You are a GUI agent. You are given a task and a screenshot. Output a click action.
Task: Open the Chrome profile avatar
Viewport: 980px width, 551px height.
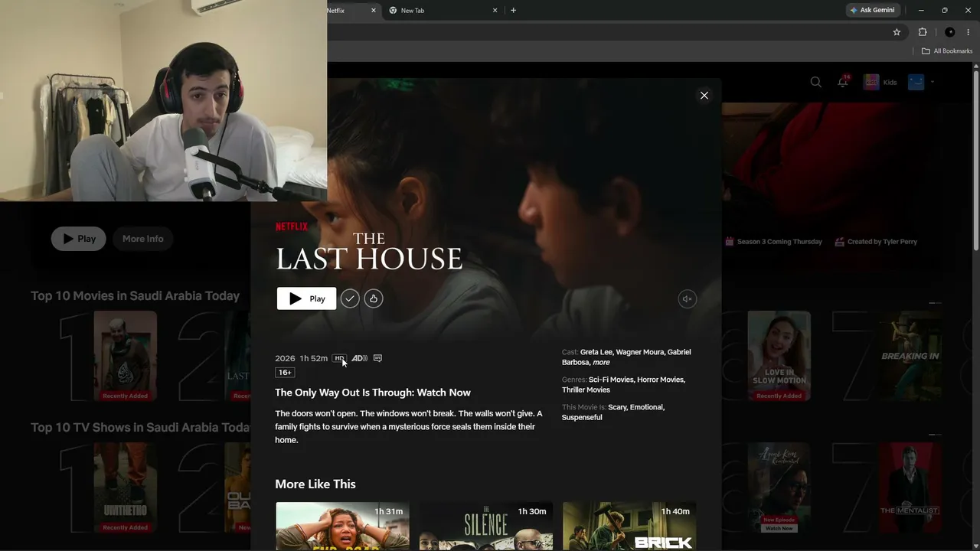(x=950, y=32)
